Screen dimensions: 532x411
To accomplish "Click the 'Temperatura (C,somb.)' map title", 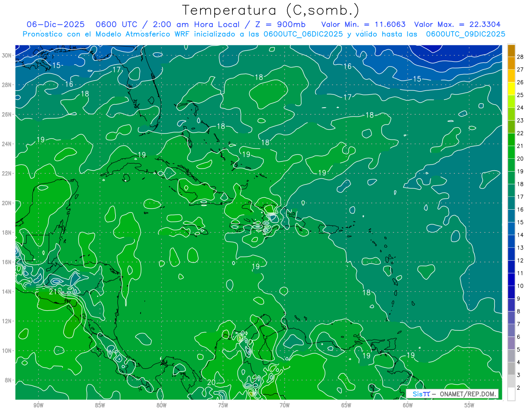I will pos(270,10).
